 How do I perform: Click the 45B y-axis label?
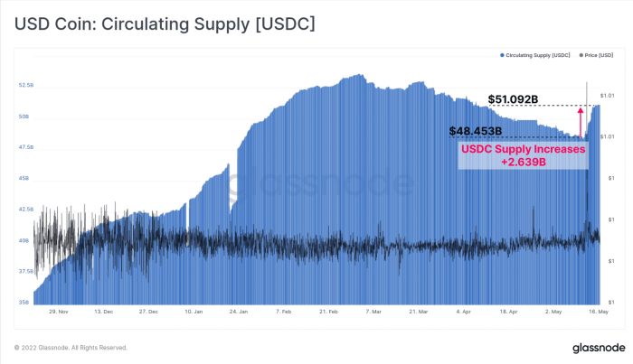point(24,178)
